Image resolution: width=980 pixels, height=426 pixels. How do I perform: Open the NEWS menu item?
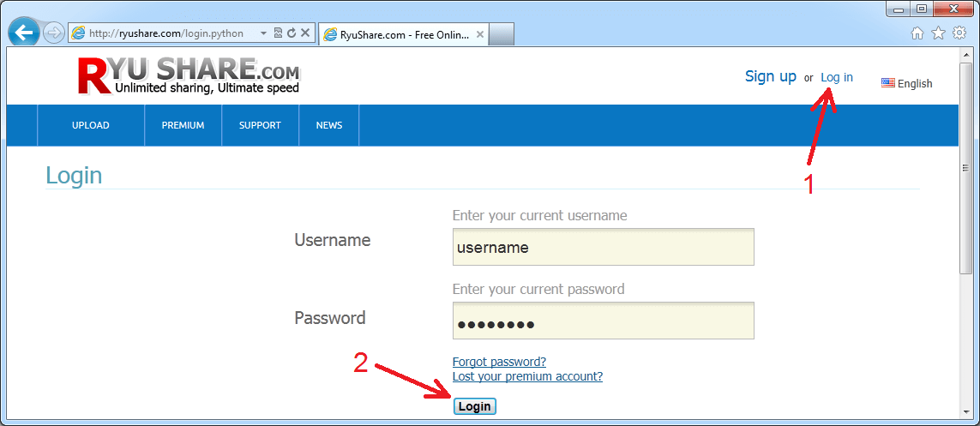(329, 125)
